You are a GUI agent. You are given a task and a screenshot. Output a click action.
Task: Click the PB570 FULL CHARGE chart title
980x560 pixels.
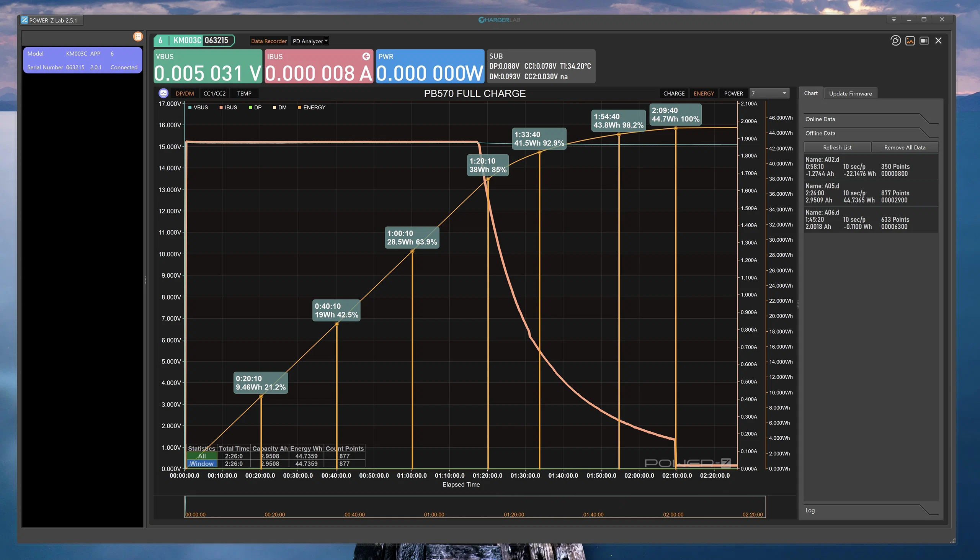[x=475, y=93]
